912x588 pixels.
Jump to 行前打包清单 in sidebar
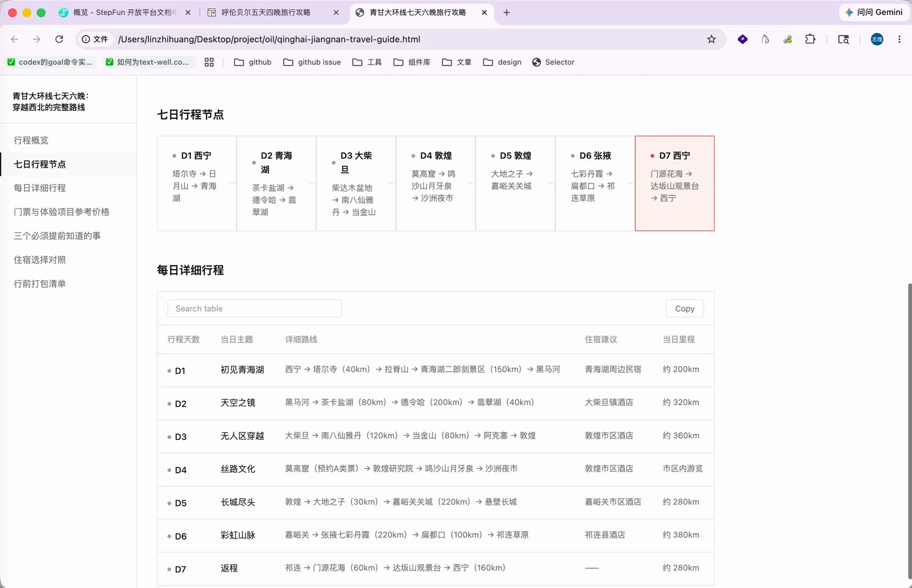[68, 284]
